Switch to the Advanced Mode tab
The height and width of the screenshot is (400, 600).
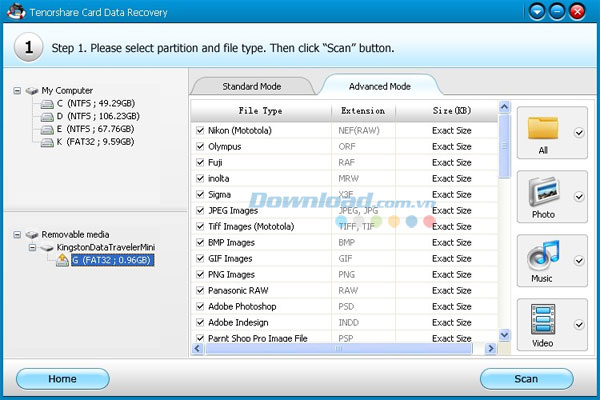coord(380,86)
